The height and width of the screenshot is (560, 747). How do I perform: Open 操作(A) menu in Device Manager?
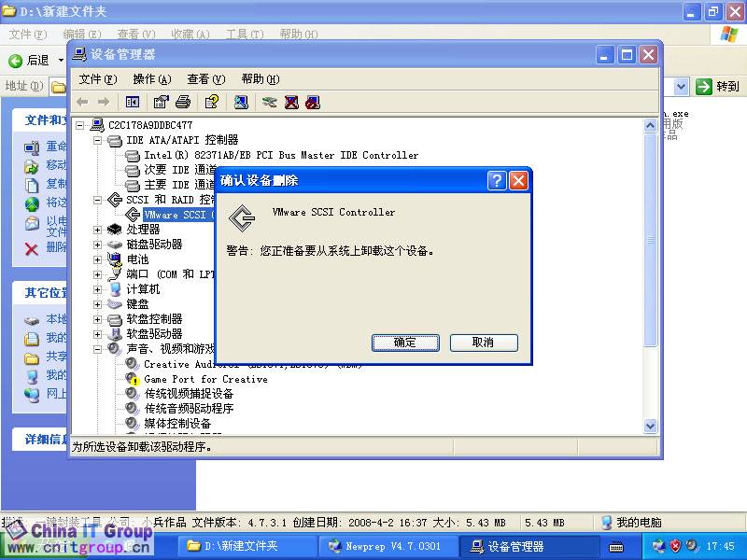[152, 79]
